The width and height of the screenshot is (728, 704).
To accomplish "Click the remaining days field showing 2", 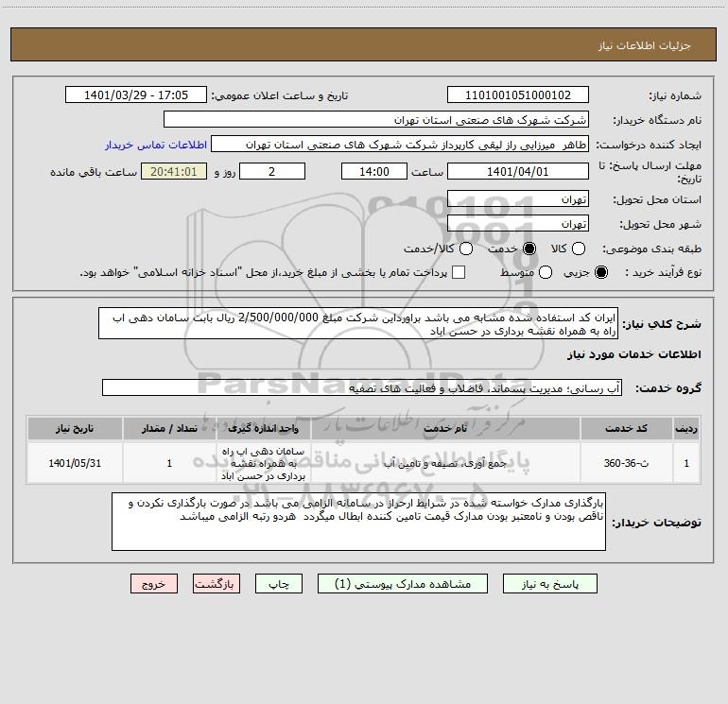I will (272, 171).
